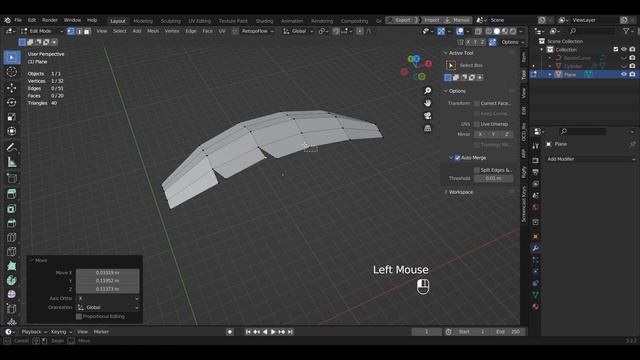Select the Extrude Region tool
This screenshot has width=640, height=360.
[x=12, y=194]
